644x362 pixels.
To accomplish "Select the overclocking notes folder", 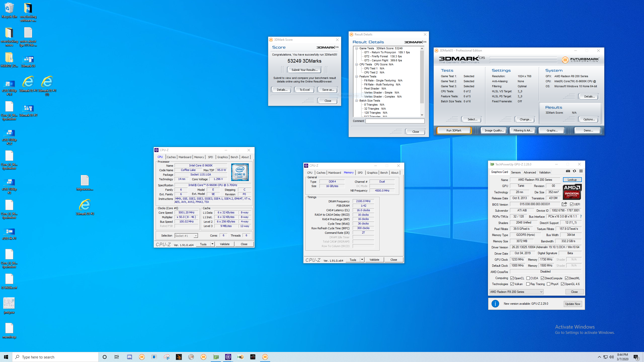I will point(9,37).
